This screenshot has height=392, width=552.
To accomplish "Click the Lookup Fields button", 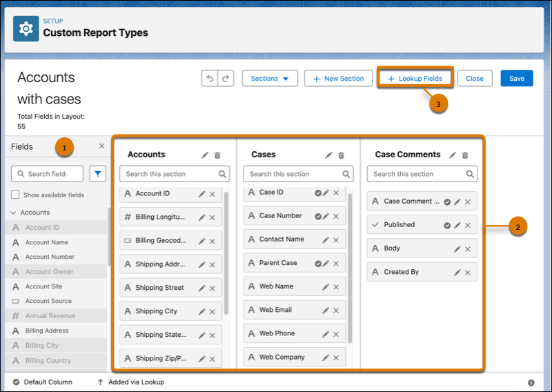I will (x=415, y=79).
